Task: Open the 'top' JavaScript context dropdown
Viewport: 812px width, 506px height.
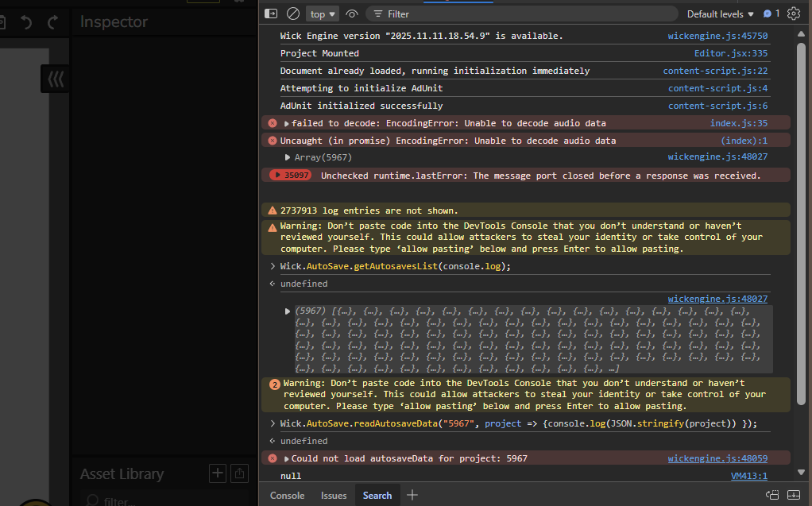Action: pyautogui.click(x=323, y=14)
